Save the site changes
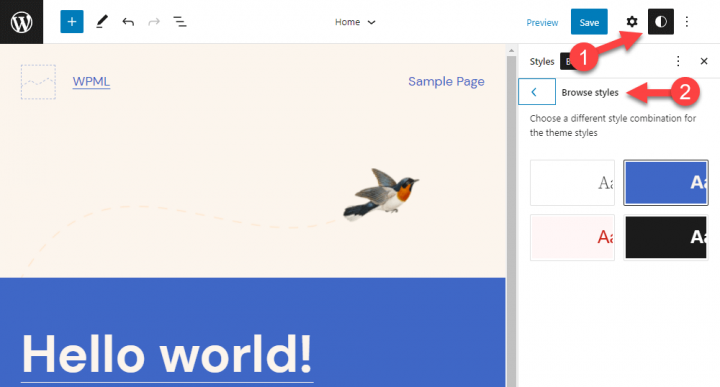Screen dimensions: 720x387 [589, 22]
